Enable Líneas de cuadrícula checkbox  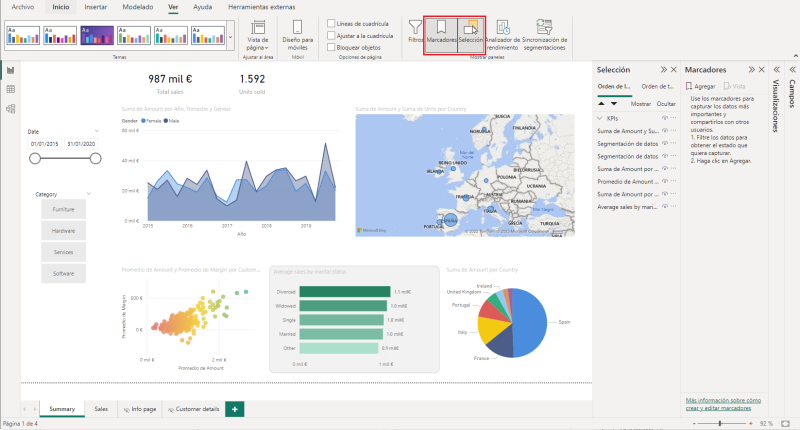tap(332, 23)
